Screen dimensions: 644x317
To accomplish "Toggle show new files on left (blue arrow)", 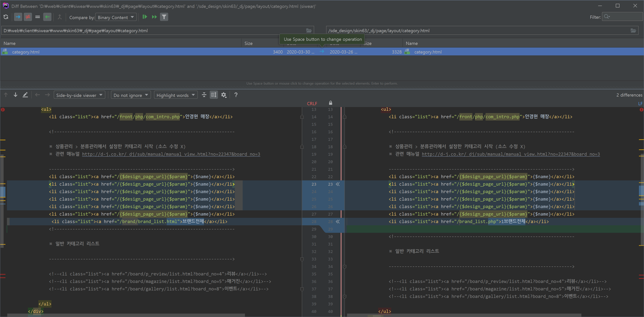I will click(x=18, y=17).
